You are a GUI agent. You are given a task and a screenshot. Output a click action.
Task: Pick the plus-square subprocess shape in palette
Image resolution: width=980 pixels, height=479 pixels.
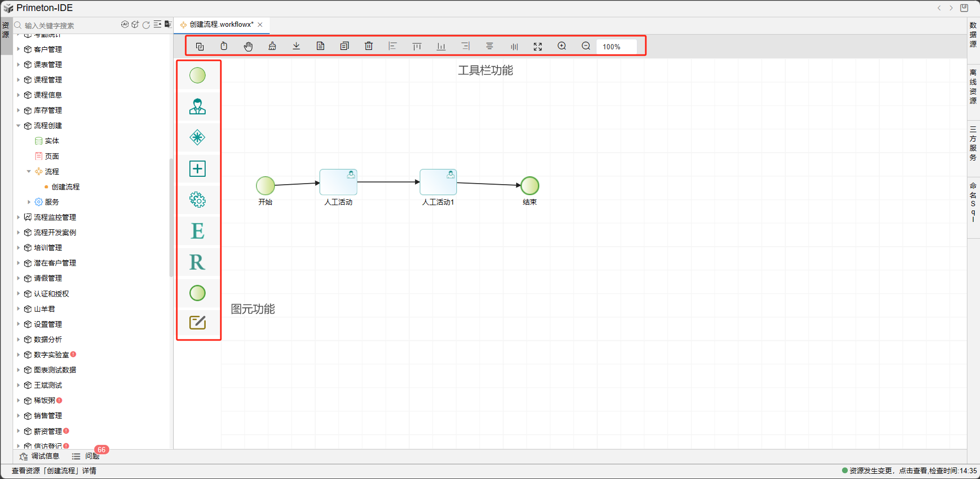click(197, 168)
